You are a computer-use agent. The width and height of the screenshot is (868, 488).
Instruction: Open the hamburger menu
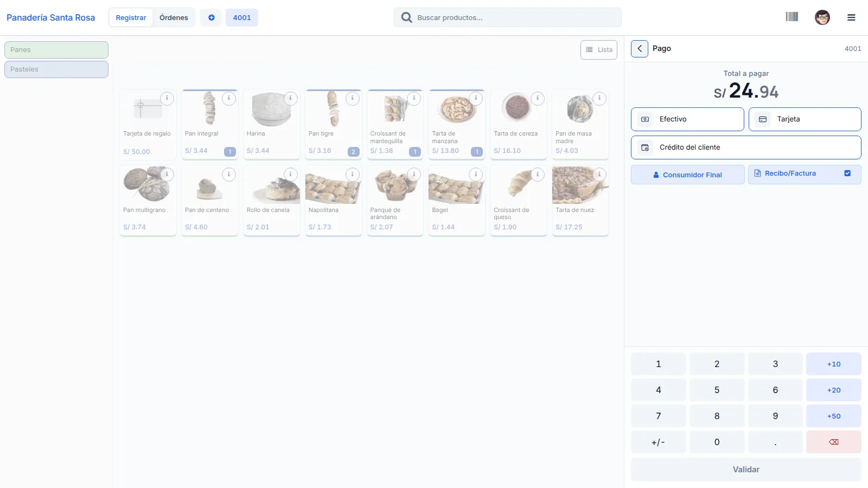coord(851,17)
